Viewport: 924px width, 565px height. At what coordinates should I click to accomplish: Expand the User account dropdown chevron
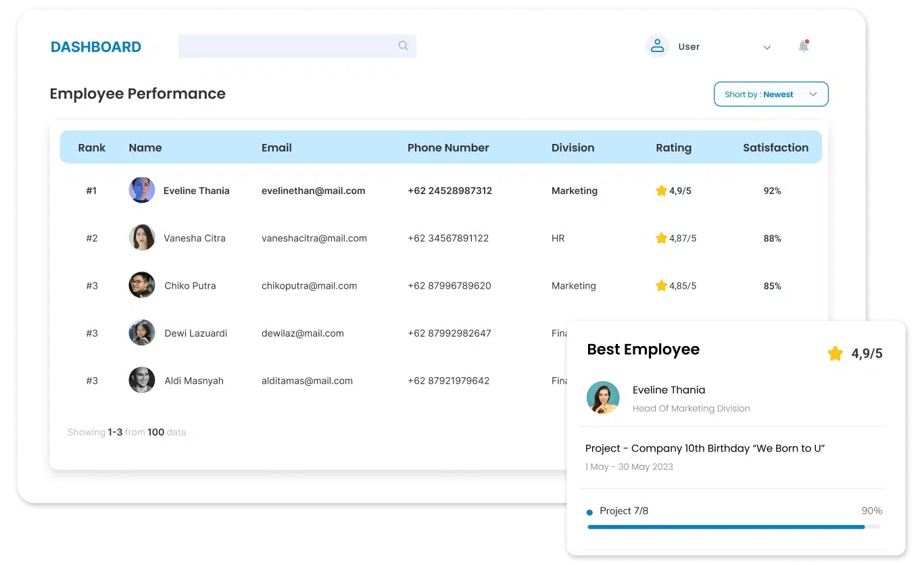click(x=767, y=47)
